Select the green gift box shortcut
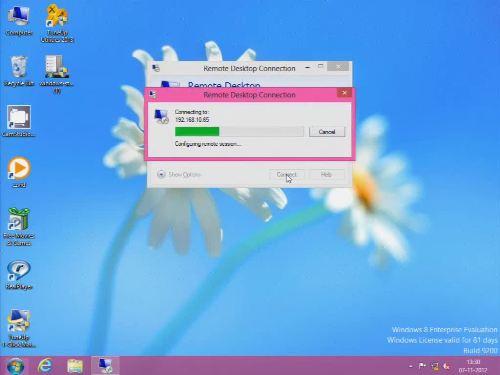The width and height of the screenshot is (500, 375). [19, 227]
